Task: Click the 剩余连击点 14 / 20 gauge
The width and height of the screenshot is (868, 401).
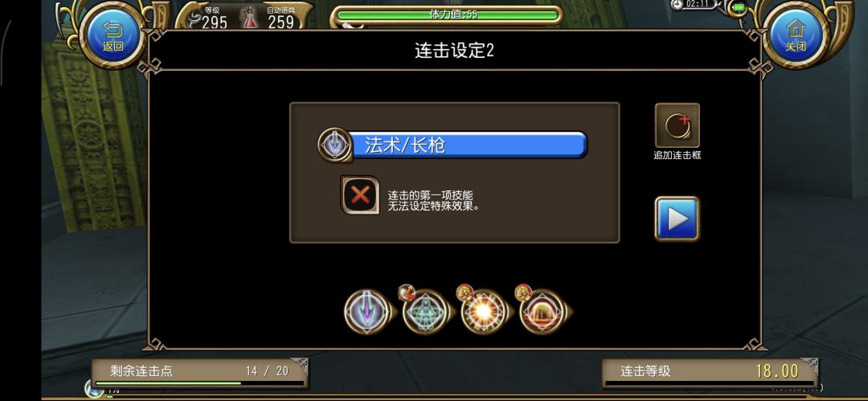Action: 200,374
